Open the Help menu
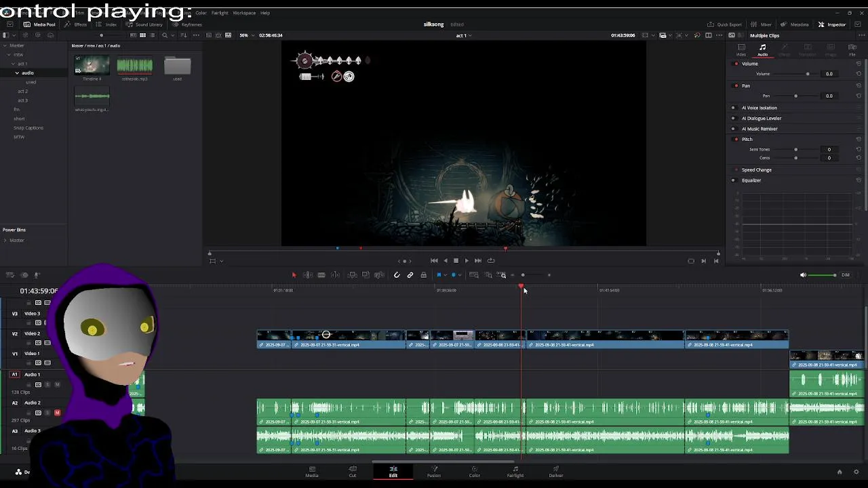Screen dimensions: 868x488 pos(265,13)
